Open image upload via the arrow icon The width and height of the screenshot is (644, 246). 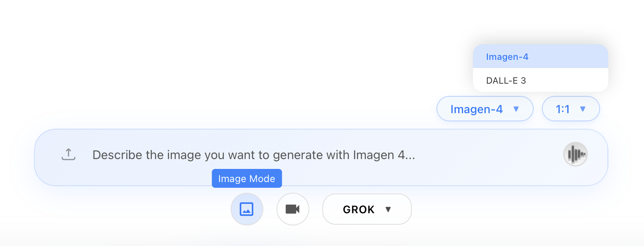68,155
